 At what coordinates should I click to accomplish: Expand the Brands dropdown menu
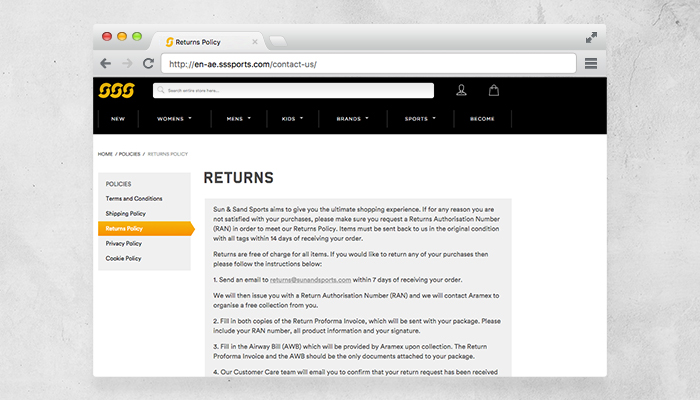(x=352, y=118)
